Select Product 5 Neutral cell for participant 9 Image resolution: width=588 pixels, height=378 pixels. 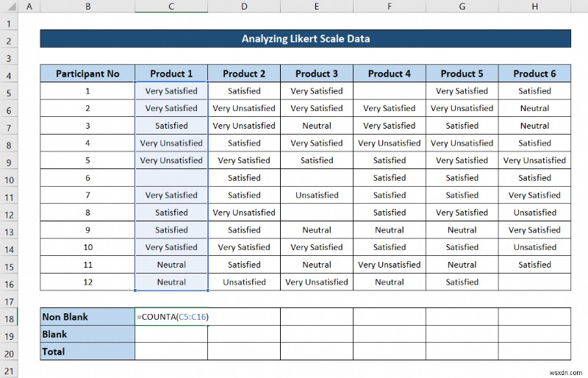coord(462,229)
